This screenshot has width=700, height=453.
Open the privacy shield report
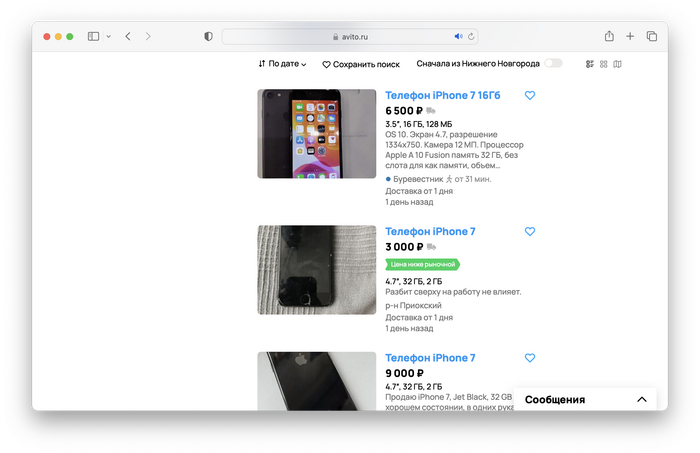pos(208,37)
